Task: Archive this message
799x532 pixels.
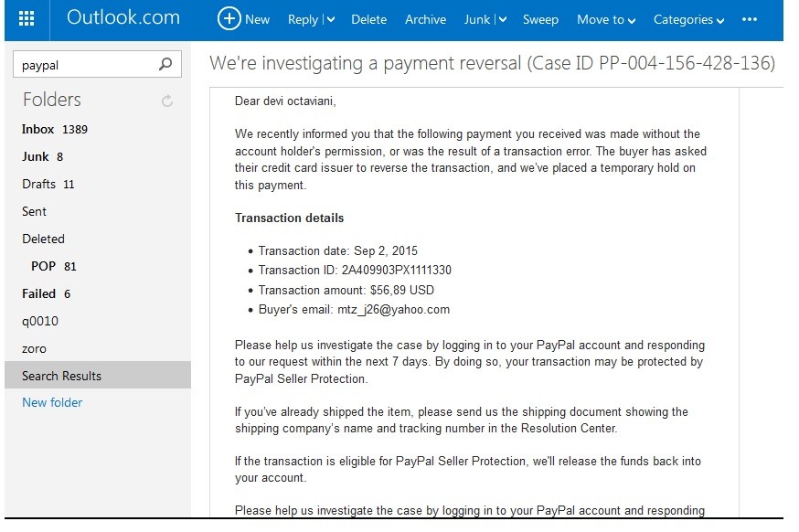Action: (x=425, y=19)
